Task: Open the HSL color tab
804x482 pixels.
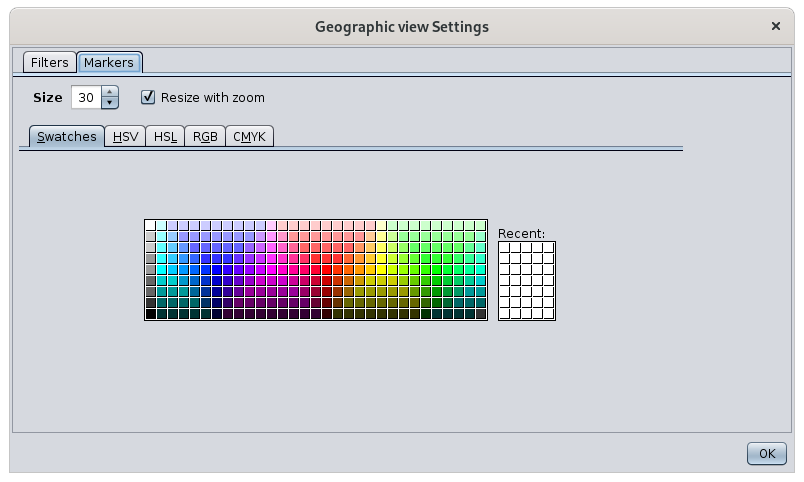Action: click(165, 137)
